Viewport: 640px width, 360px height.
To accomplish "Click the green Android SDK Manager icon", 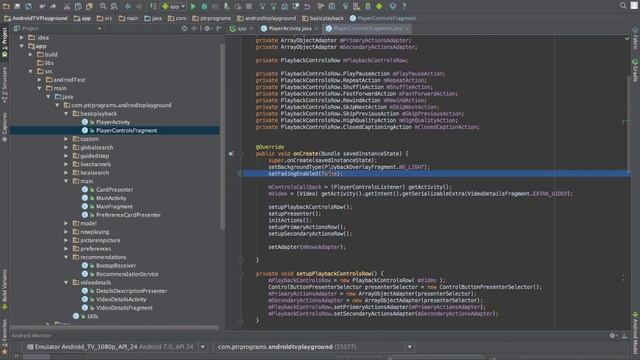I will pos(379,6).
